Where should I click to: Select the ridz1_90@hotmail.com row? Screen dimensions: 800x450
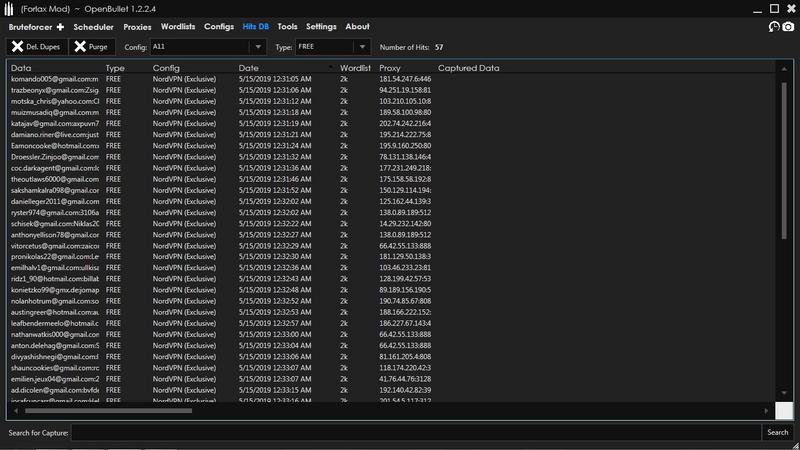click(392, 279)
